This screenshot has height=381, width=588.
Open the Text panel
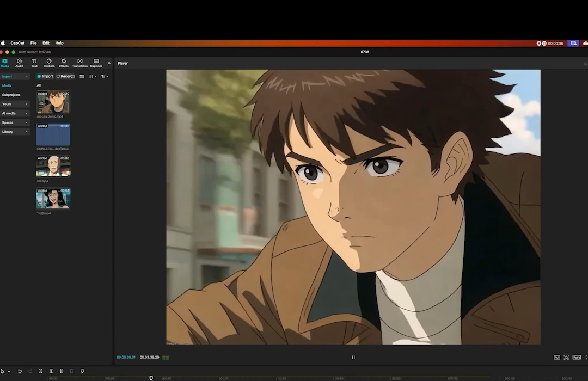tap(34, 63)
